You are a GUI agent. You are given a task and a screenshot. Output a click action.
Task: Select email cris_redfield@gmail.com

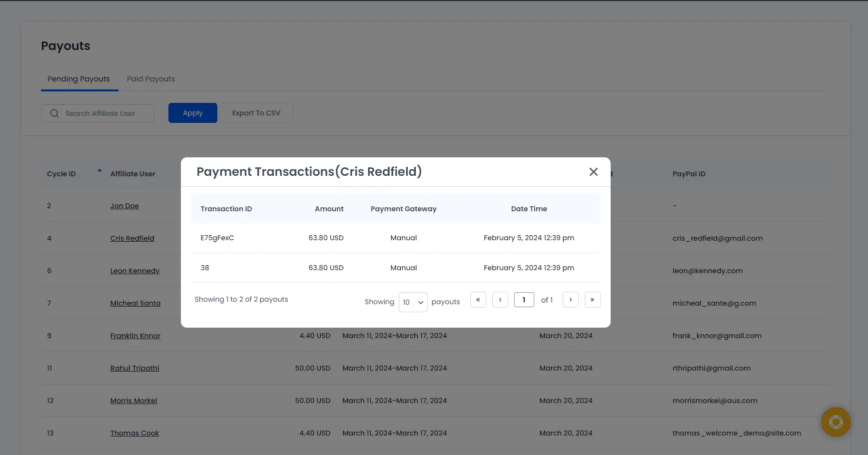pyautogui.click(x=718, y=238)
